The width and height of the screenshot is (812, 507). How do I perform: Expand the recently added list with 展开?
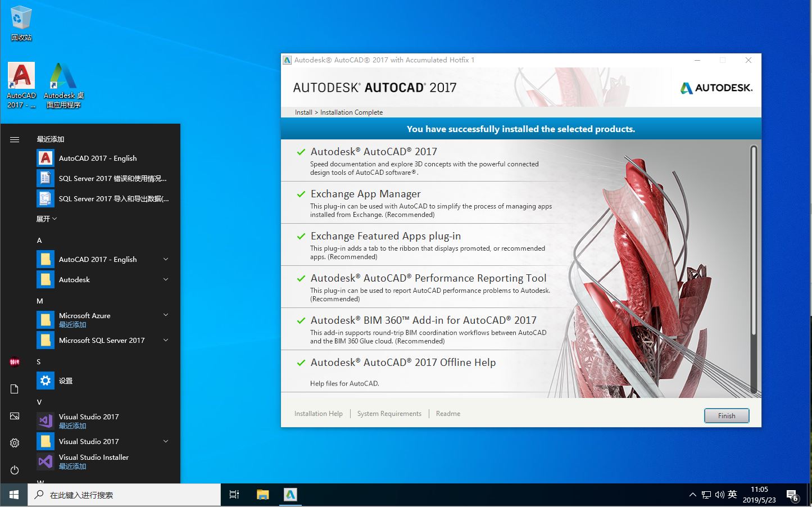47,219
